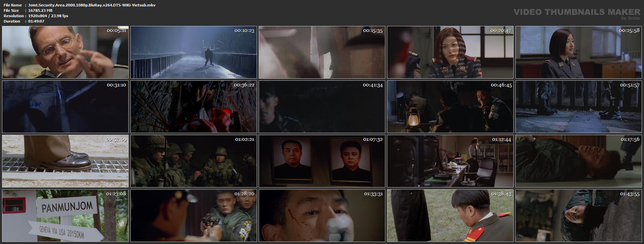Screen dimensions: 644x244
Task: Click the gun standoff frame 01:28:20
Action: (194, 215)
